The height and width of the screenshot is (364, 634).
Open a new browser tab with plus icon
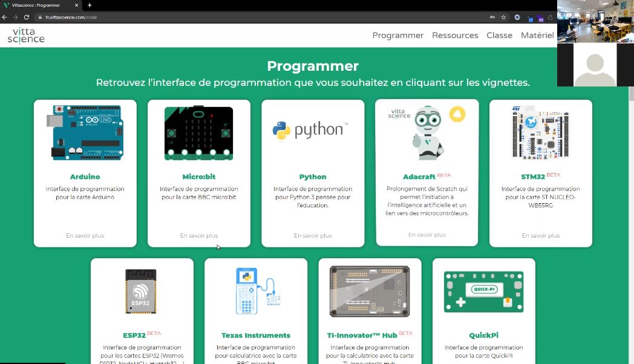coord(90,5)
